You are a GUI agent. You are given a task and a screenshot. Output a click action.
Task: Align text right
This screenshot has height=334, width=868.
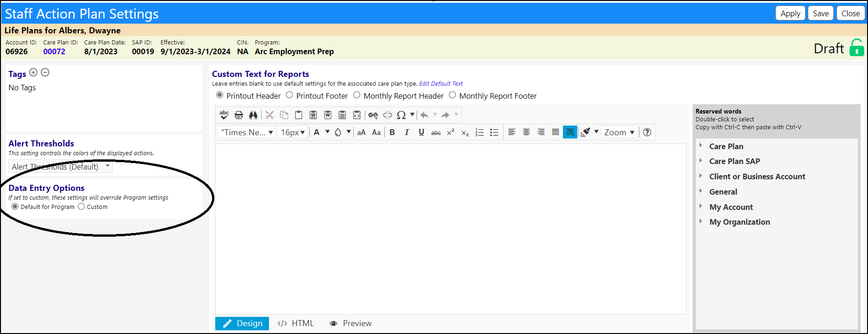[x=541, y=132]
